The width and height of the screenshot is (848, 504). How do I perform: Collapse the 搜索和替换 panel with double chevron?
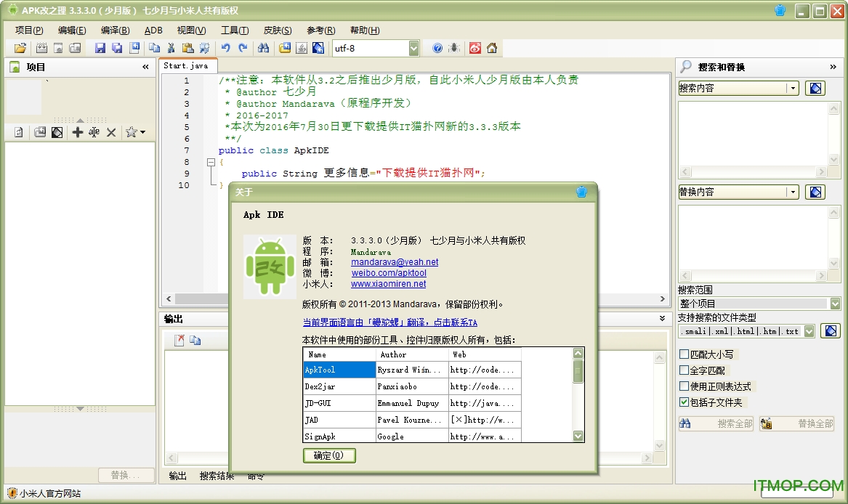click(833, 67)
